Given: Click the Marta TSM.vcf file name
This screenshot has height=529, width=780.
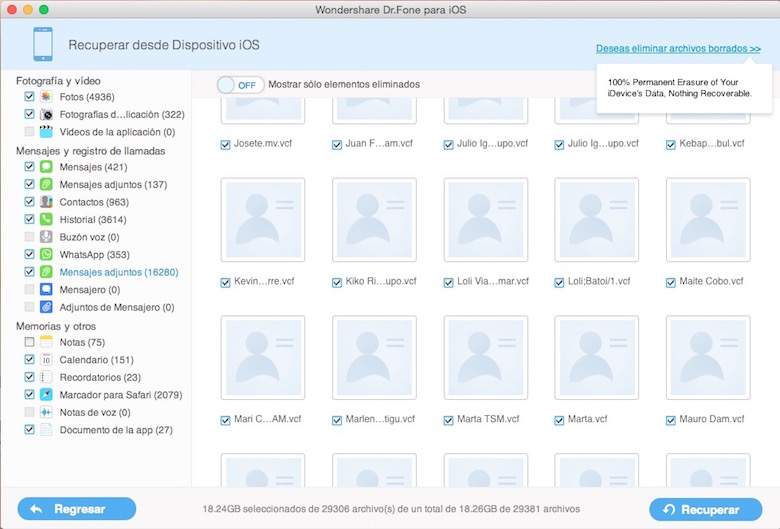Looking at the screenshot, I should (488, 419).
